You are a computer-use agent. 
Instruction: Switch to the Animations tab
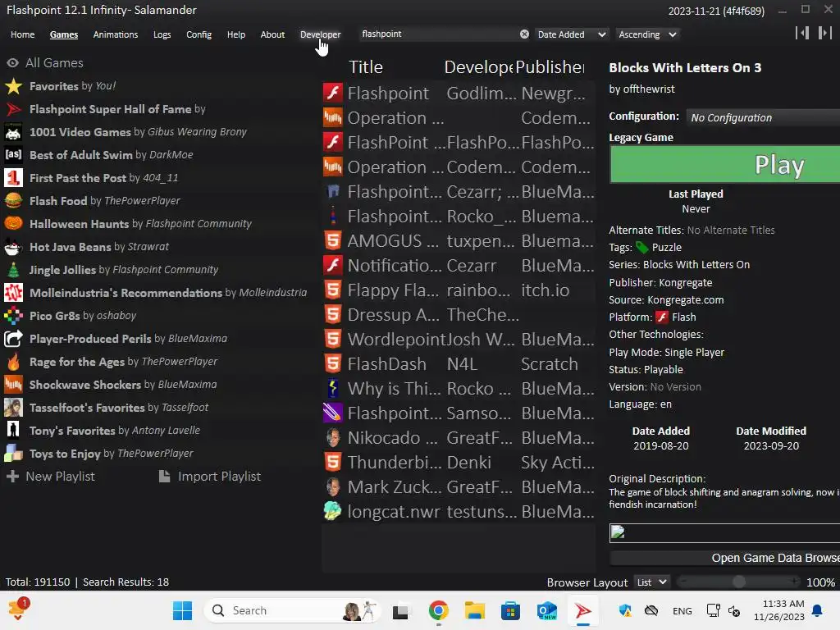115,34
